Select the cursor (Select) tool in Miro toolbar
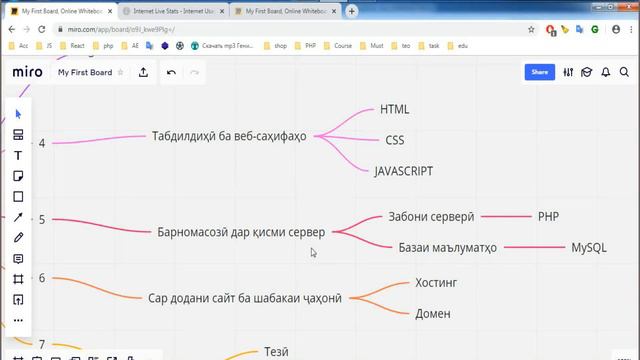Viewport: 640px width, 360px height. (x=18, y=114)
